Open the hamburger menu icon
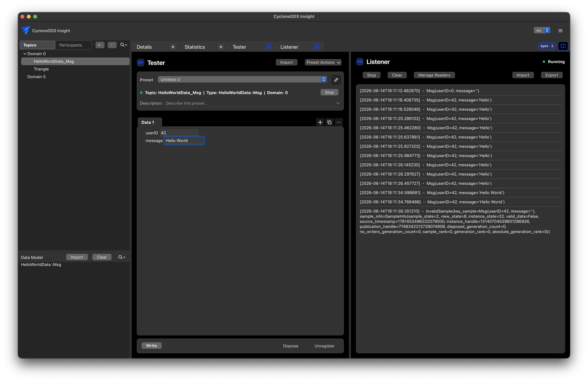 tap(560, 31)
